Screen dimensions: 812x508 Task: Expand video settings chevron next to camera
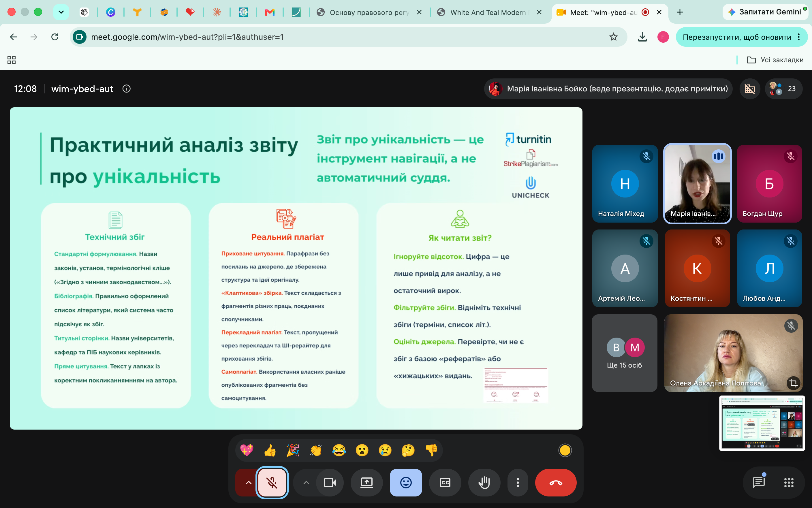point(306,482)
